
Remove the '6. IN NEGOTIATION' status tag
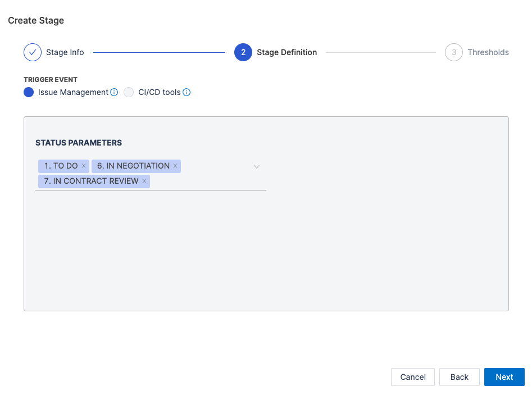tap(175, 166)
